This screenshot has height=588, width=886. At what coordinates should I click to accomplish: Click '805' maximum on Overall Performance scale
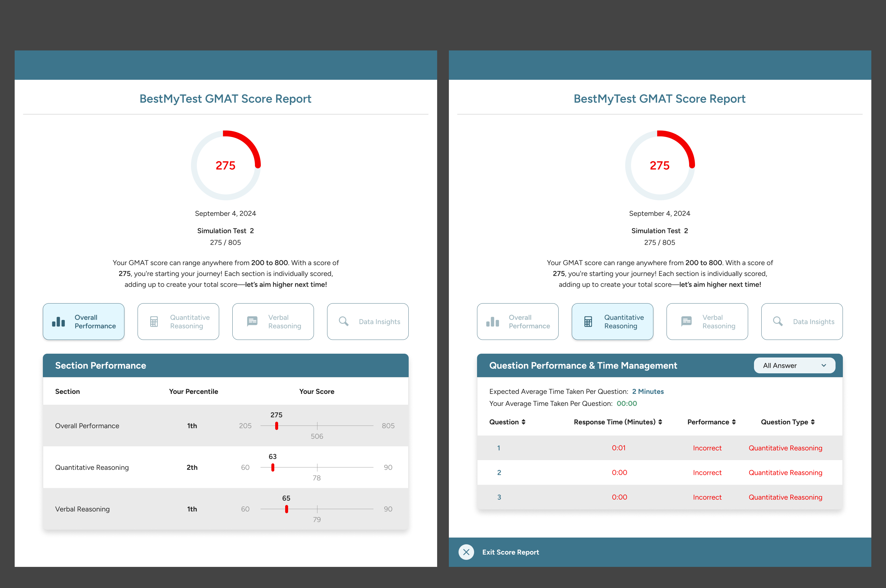[388, 426]
